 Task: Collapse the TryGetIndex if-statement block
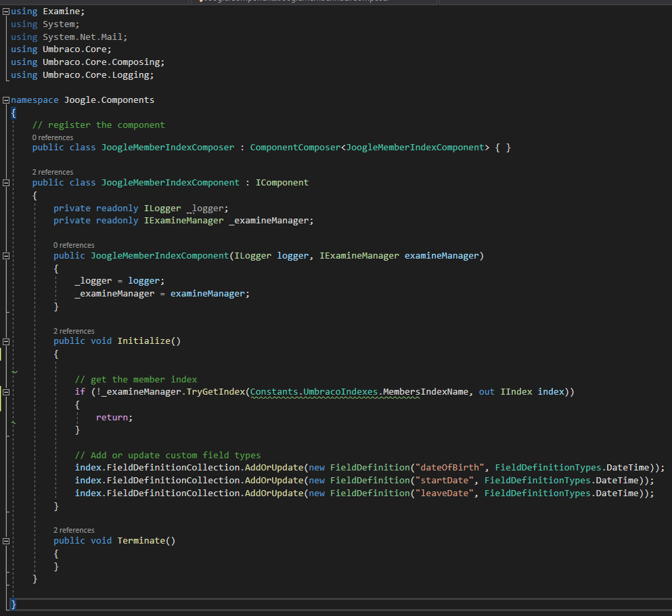(6, 392)
